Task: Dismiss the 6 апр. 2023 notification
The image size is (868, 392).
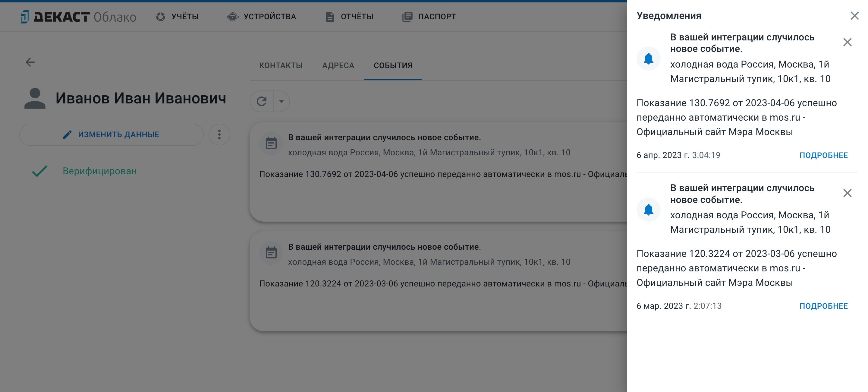Action: pyautogui.click(x=847, y=42)
